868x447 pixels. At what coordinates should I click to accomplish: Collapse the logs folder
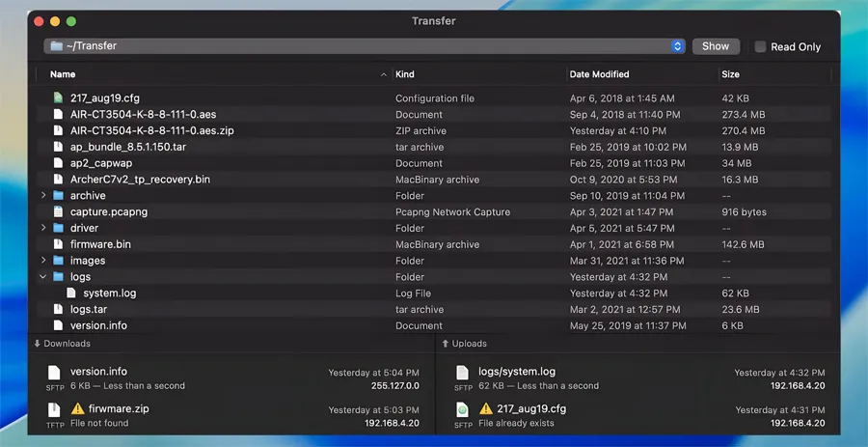click(43, 277)
